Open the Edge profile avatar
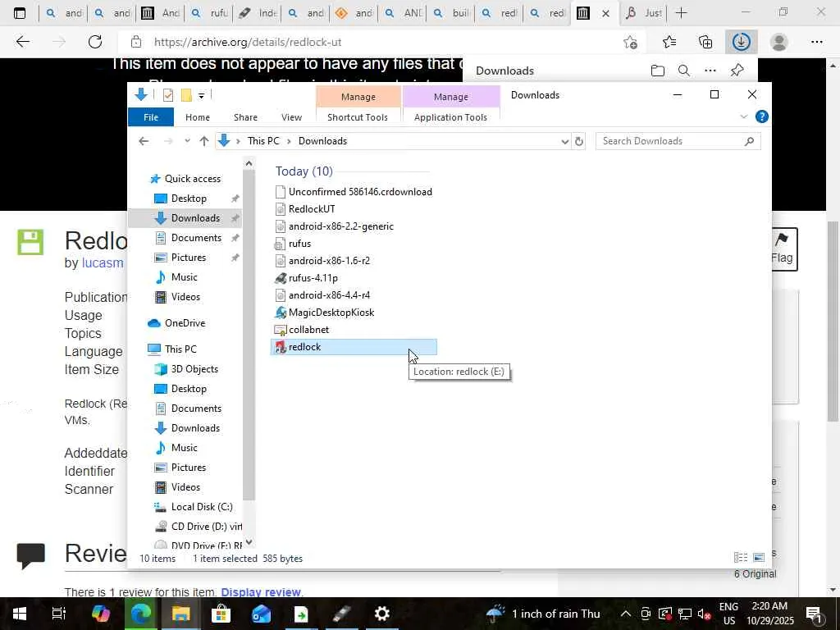Viewport: 840px width, 630px height. click(x=779, y=42)
